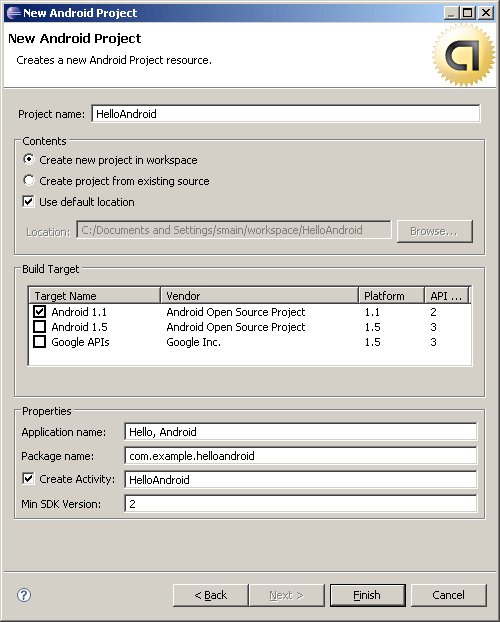Image resolution: width=500 pixels, height=622 pixels.
Task: Click the Create Activity name field
Action: 301,480
